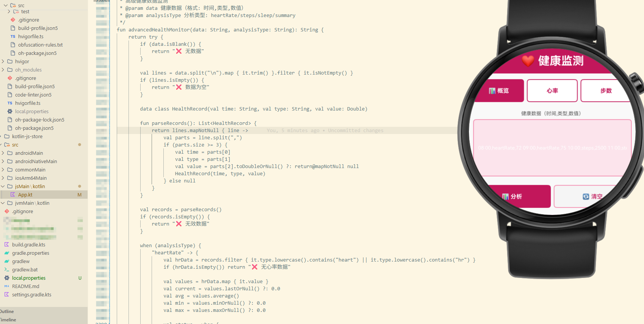Open gradlew file
The width and height of the screenshot is (644, 324).
[x=21, y=262]
